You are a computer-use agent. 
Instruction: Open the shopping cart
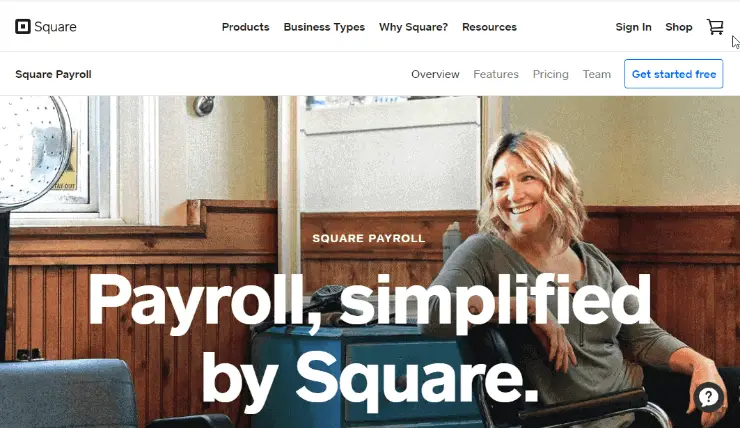(715, 27)
